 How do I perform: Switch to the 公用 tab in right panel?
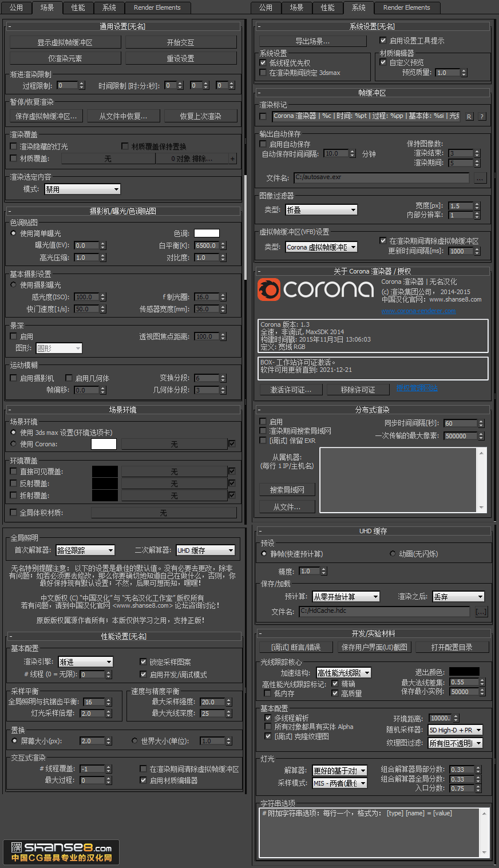266,7
